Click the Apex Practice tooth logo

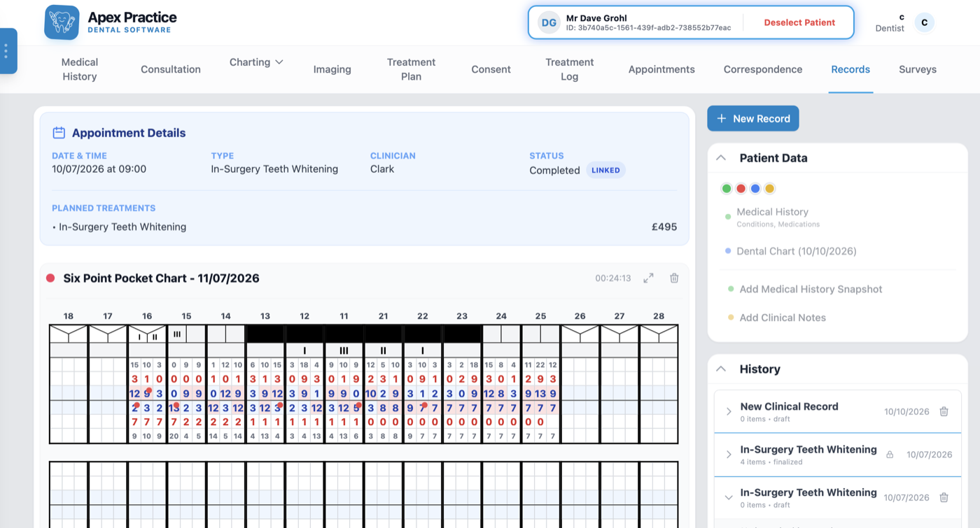click(x=62, y=22)
